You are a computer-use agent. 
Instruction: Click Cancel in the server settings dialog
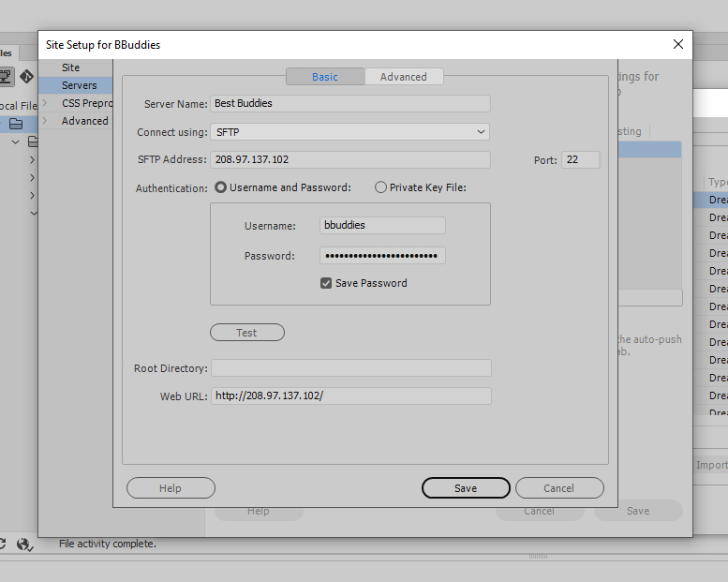click(x=558, y=488)
